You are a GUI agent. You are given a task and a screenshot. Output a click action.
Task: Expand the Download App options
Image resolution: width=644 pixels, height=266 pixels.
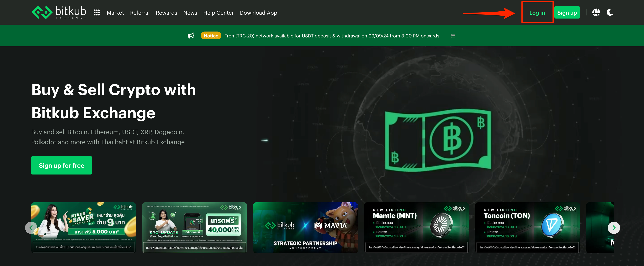pos(258,13)
